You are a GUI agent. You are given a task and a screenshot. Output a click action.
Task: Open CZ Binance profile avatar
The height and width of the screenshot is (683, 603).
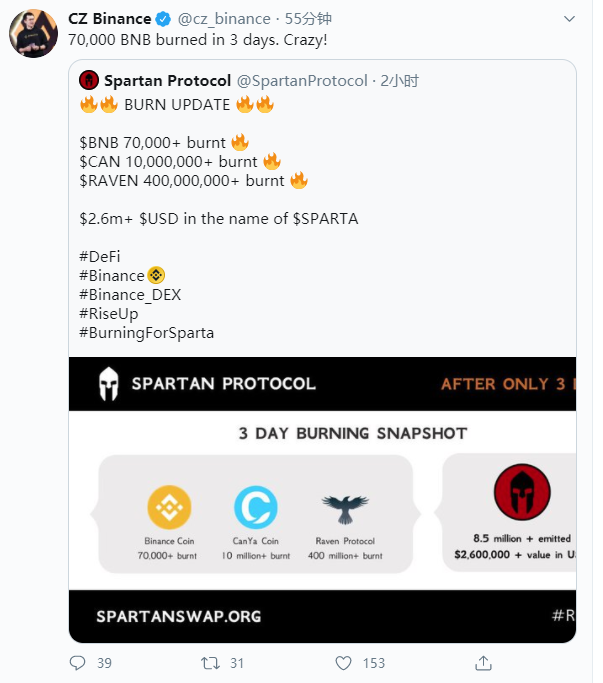click(x=33, y=33)
